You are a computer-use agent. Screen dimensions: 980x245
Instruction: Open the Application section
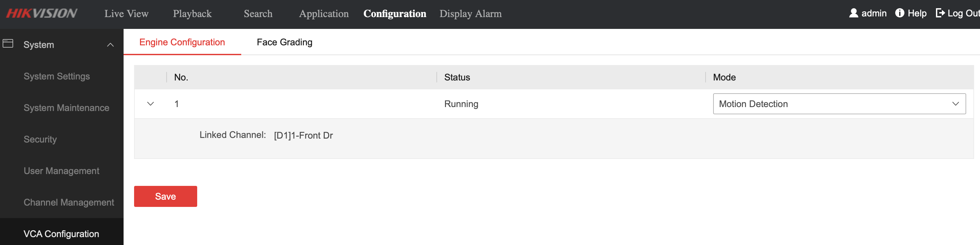[x=324, y=14]
